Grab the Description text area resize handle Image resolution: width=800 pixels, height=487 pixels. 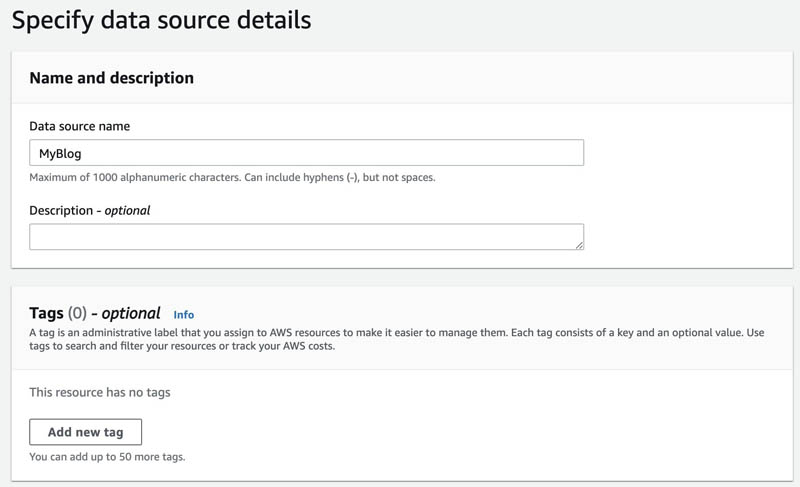tap(579, 245)
